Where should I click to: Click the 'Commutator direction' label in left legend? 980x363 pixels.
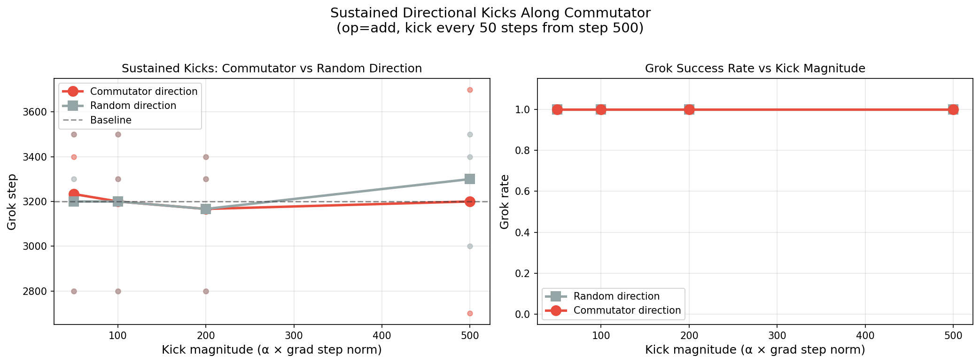[x=144, y=92]
